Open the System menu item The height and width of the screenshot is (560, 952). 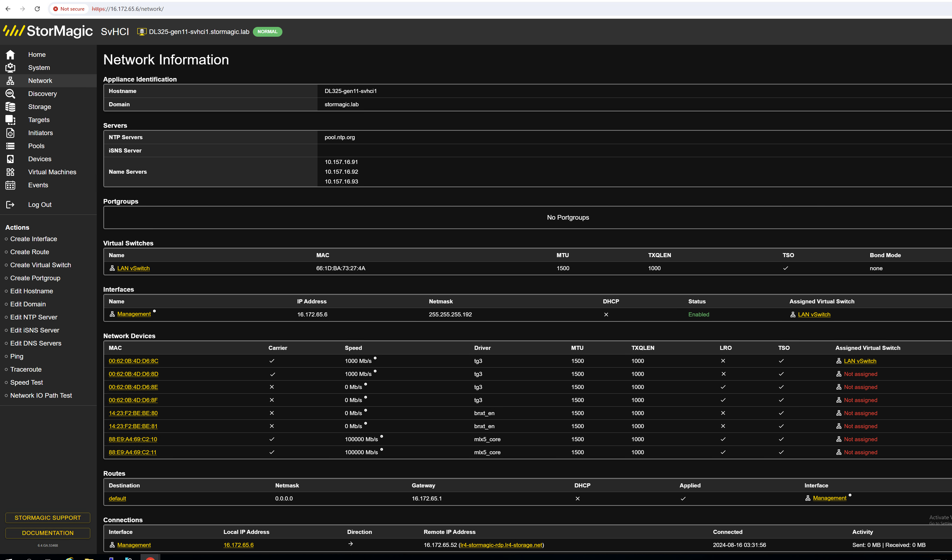pyautogui.click(x=39, y=68)
